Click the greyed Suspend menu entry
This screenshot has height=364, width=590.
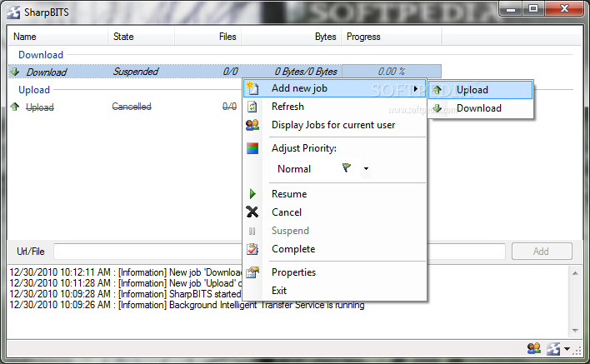tap(334, 231)
